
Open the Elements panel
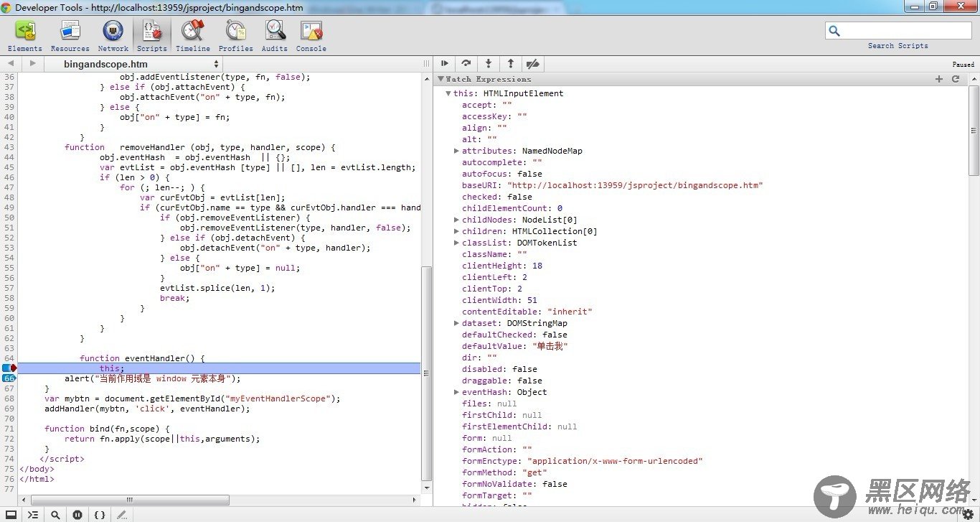(x=25, y=36)
